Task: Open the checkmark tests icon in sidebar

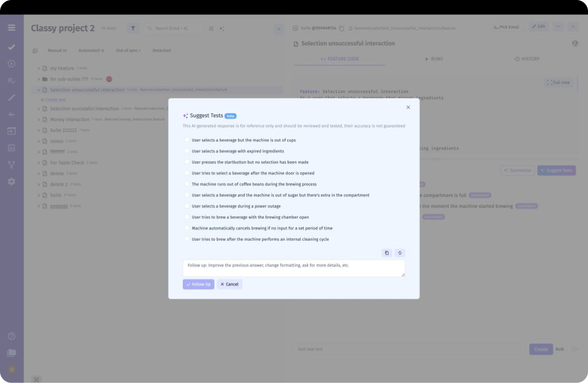Action: point(11,47)
